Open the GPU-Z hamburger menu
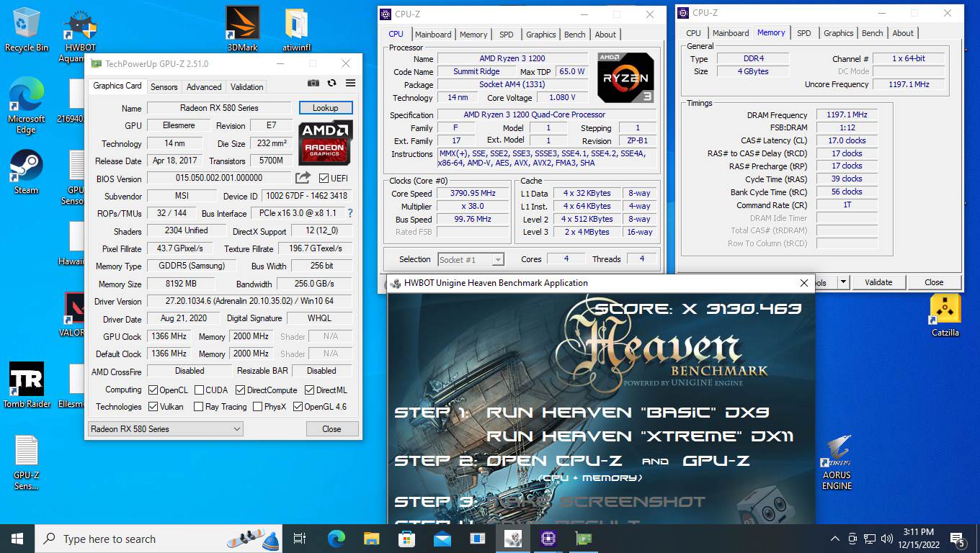Image resolution: width=980 pixels, height=553 pixels. [x=350, y=83]
